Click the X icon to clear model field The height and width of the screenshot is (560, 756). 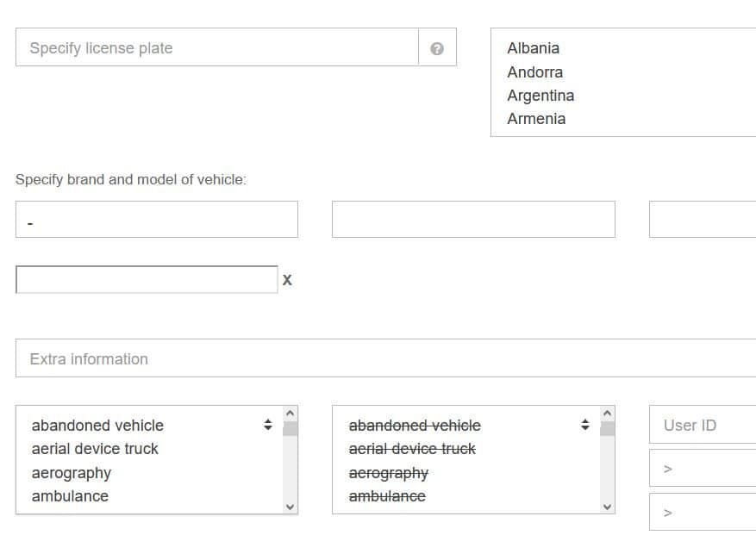point(287,280)
